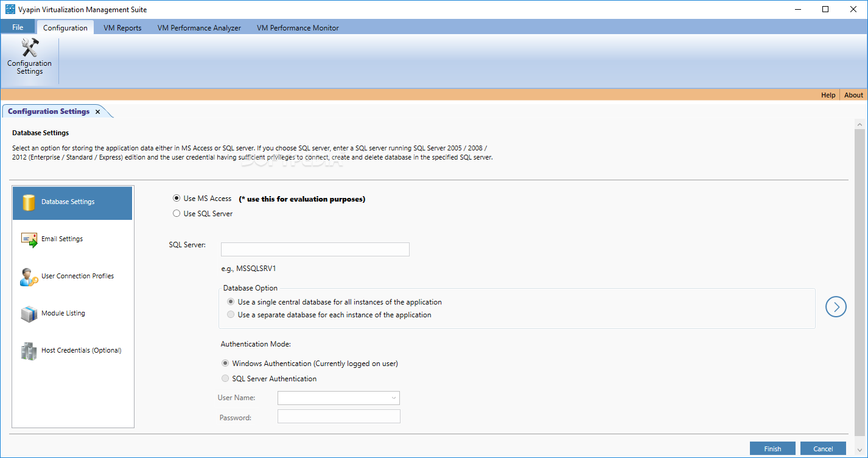Choose separate database for each instance option
Viewport: 868px width, 458px height.
click(x=231, y=315)
